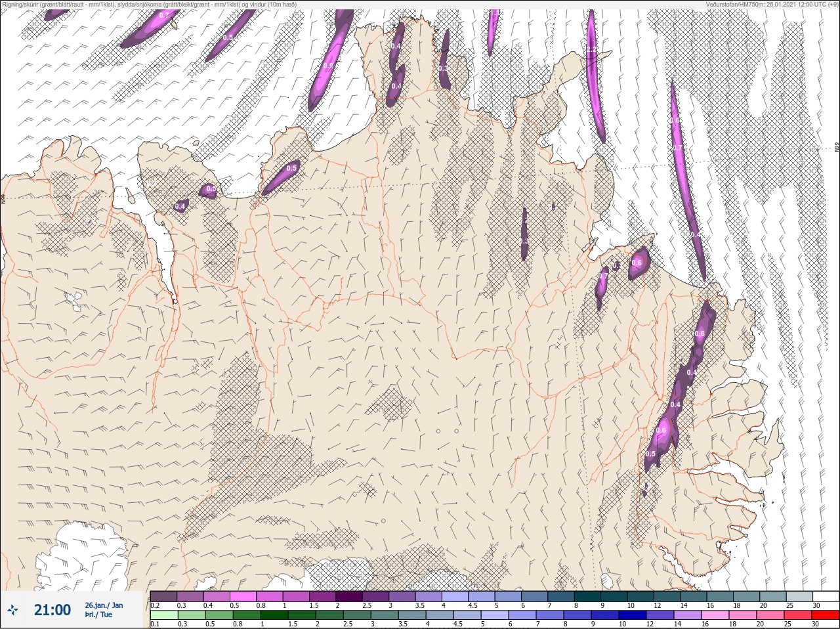Select the dark teal 9 swatch, upper legend row
Image resolution: width=840 pixels, height=629 pixels.
coord(614,596)
